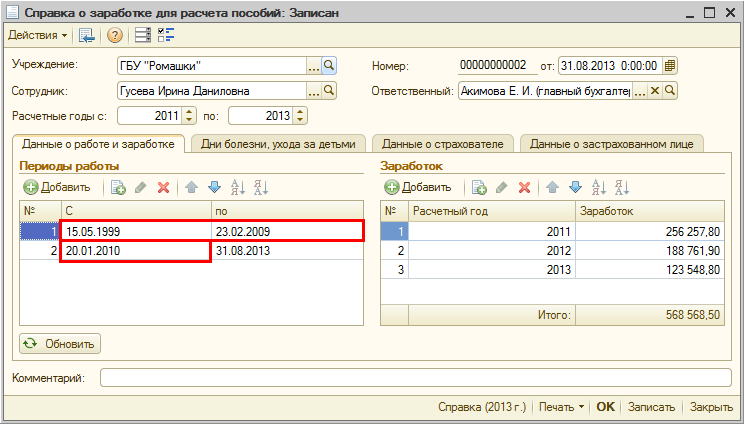
Task: Move row down in Заработок
Action: point(576,188)
